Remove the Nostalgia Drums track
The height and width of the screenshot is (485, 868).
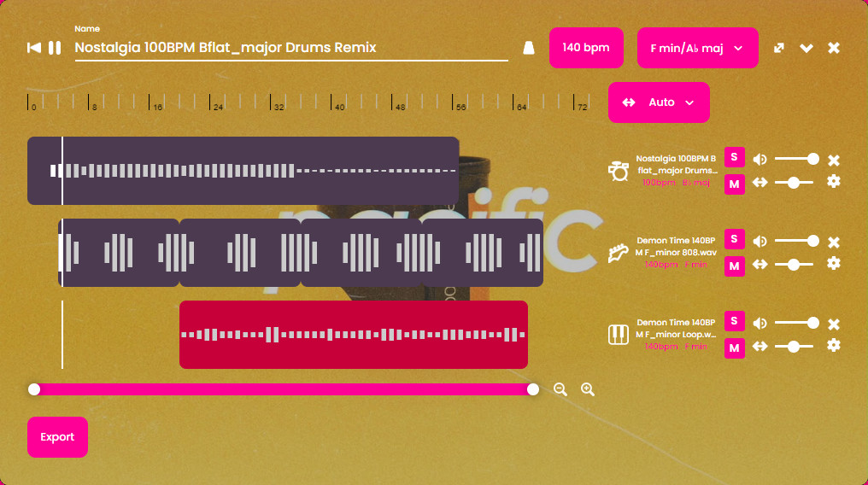pos(834,161)
